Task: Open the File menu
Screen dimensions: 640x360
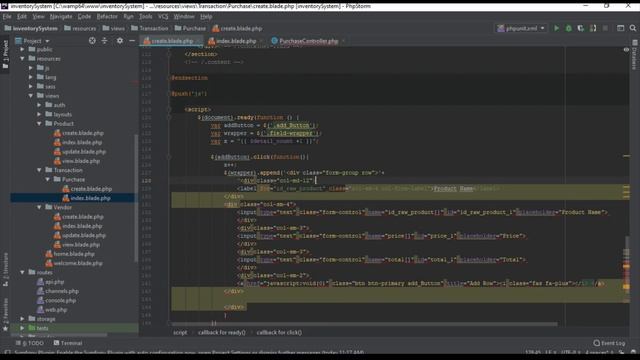Action: [7, 16]
